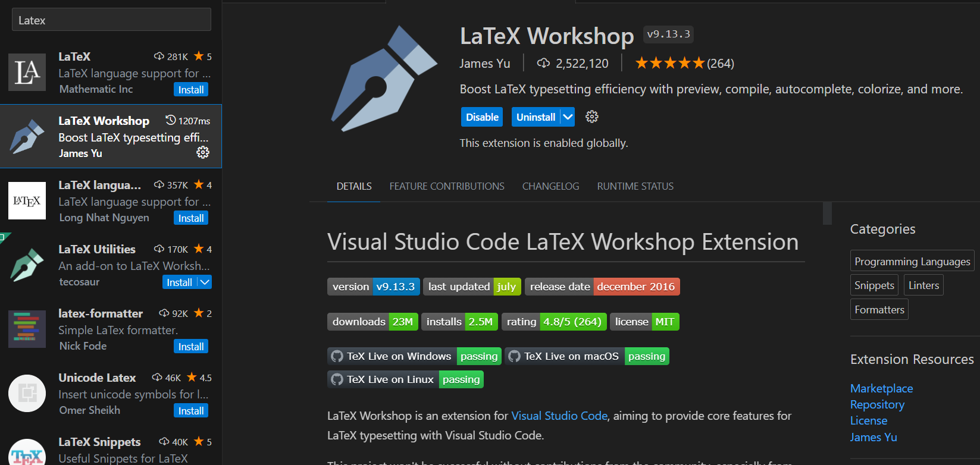980x465 pixels.
Task: Install the LaTeX Utilities extension
Action: (x=180, y=282)
